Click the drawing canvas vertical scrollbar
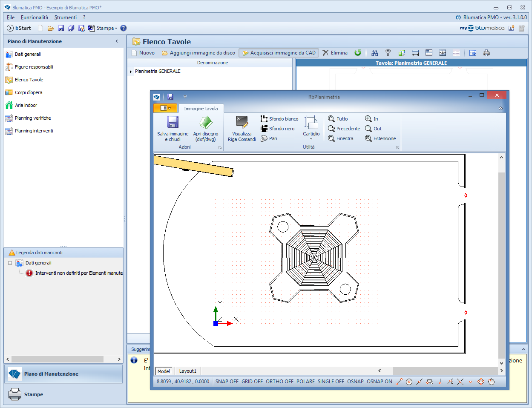 point(501,260)
